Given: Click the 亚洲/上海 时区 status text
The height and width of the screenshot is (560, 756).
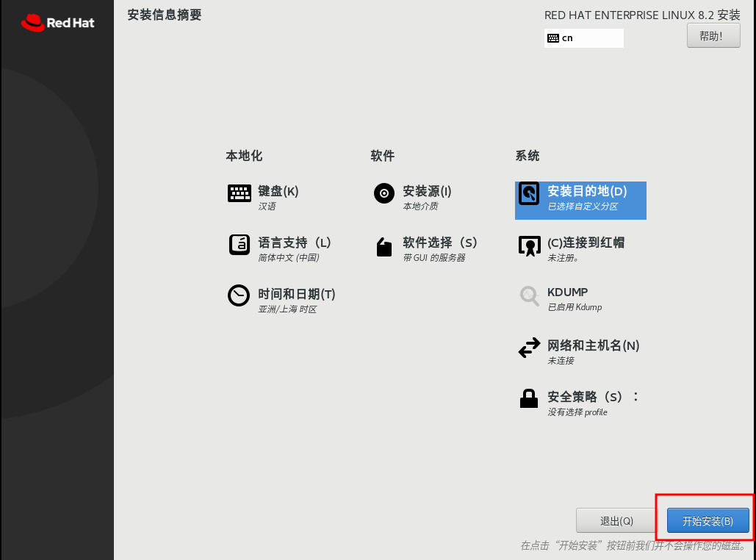Looking at the screenshot, I should [x=287, y=309].
